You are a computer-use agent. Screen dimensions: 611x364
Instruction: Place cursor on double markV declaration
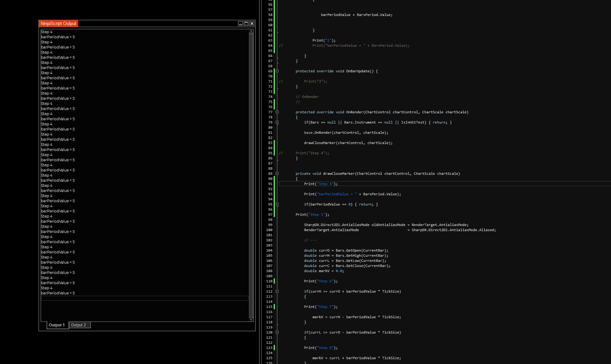click(324, 271)
